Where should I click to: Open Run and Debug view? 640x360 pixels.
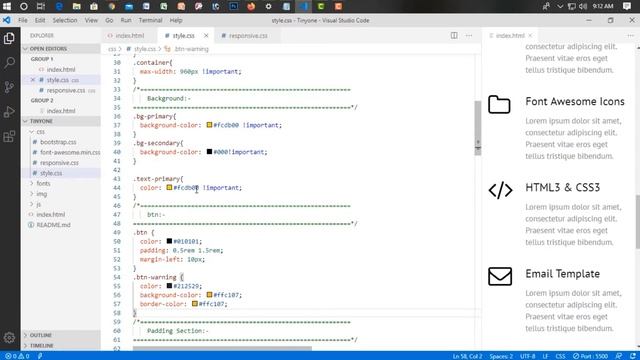point(9,112)
